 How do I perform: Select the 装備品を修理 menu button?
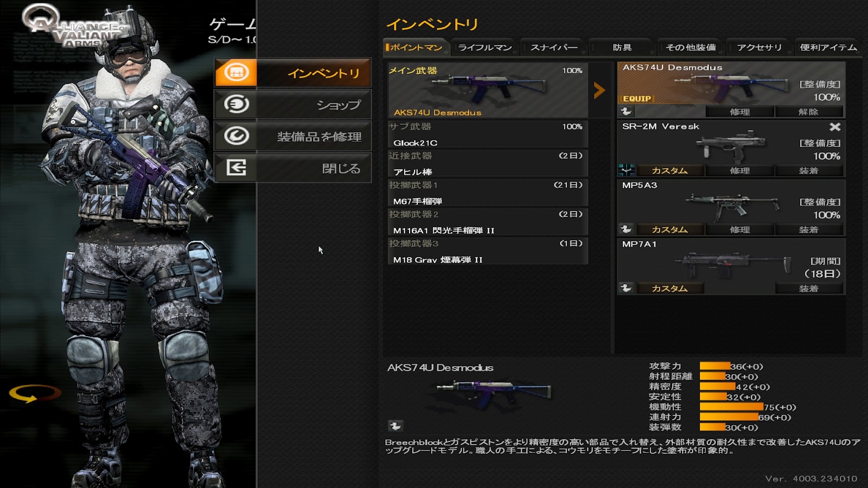[x=293, y=136]
